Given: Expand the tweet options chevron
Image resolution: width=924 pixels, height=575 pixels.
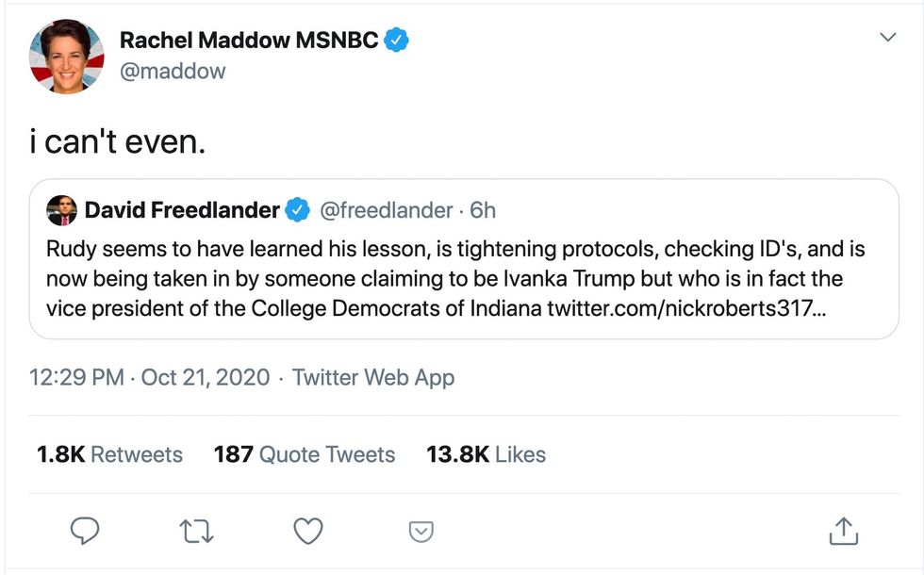Looking at the screenshot, I should click(887, 37).
